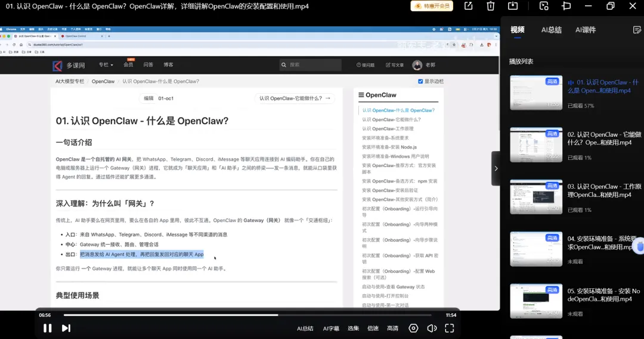Open the notes icon beside AI课件 tab
Image resolution: width=644 pixels, height=339 pixels.
click(x=637, y=30)
